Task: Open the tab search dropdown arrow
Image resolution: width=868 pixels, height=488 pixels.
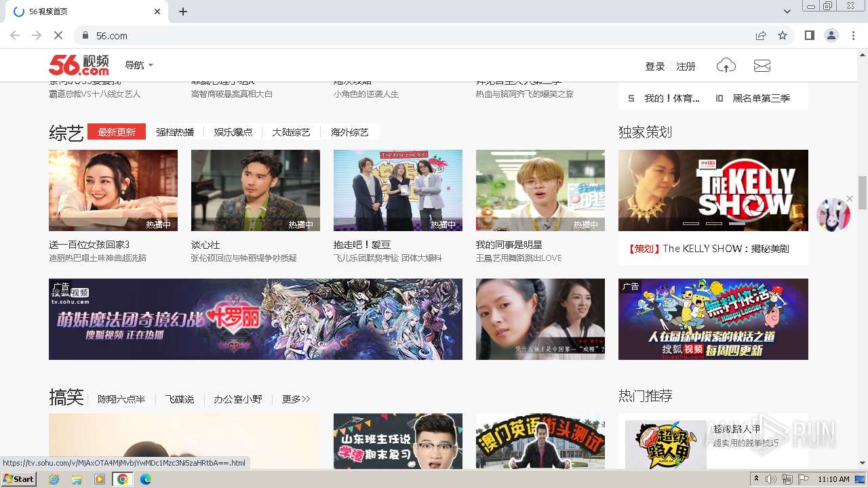Action: [787, 12]
